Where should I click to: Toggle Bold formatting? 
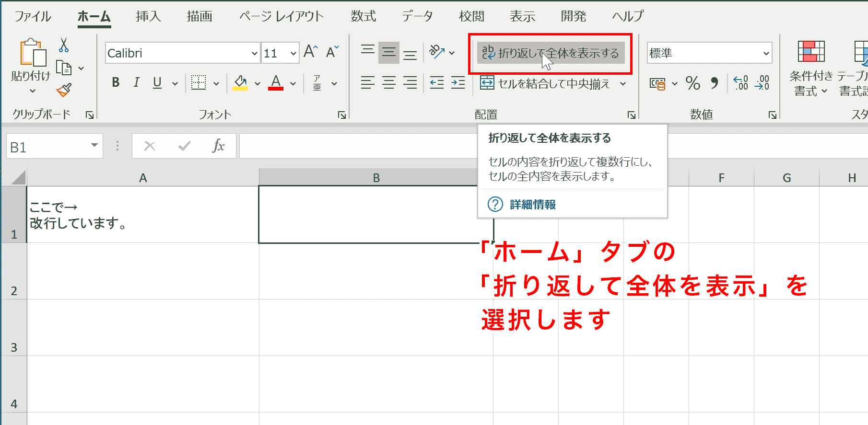click(116, 82)
